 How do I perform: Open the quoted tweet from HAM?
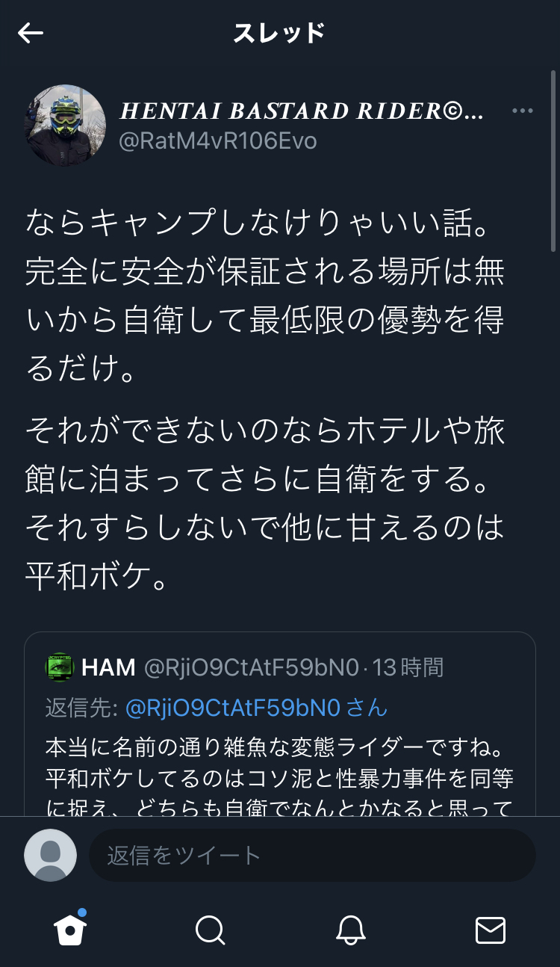pos(280,725)
